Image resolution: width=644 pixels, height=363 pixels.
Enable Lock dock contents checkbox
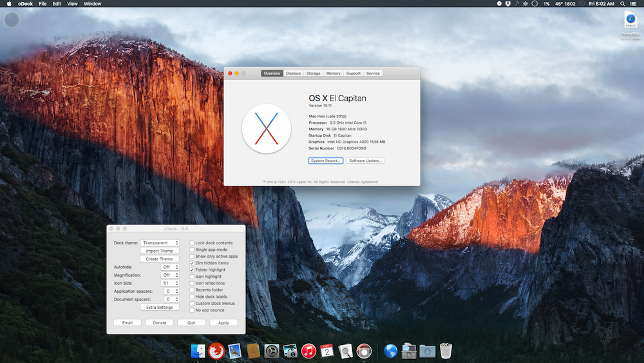click(x=192, y=243)
